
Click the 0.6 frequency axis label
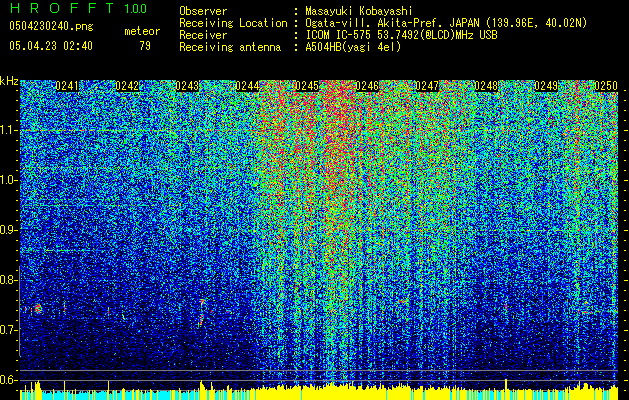tap(8, 380)
